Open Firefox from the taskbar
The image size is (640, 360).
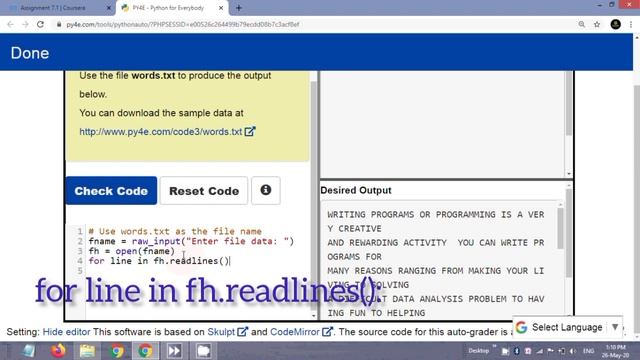click(x=58, y=351)
